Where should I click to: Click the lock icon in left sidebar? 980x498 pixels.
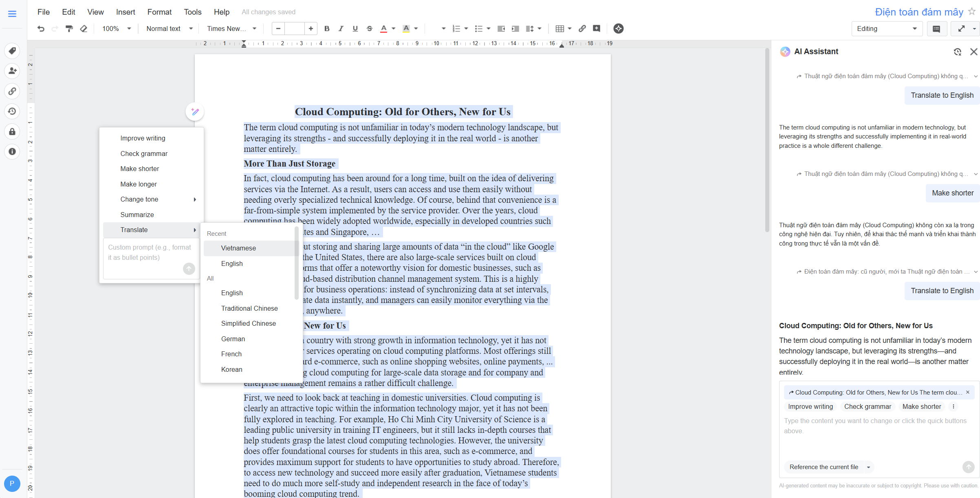click(12, 132)
